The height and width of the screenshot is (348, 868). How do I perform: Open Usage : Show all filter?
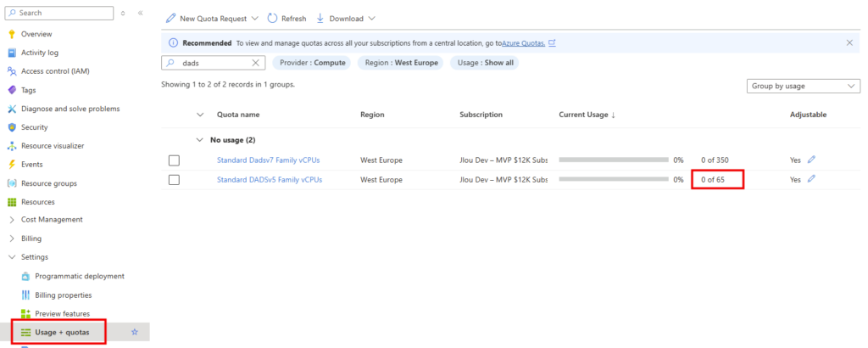click(x=485, y=63)
